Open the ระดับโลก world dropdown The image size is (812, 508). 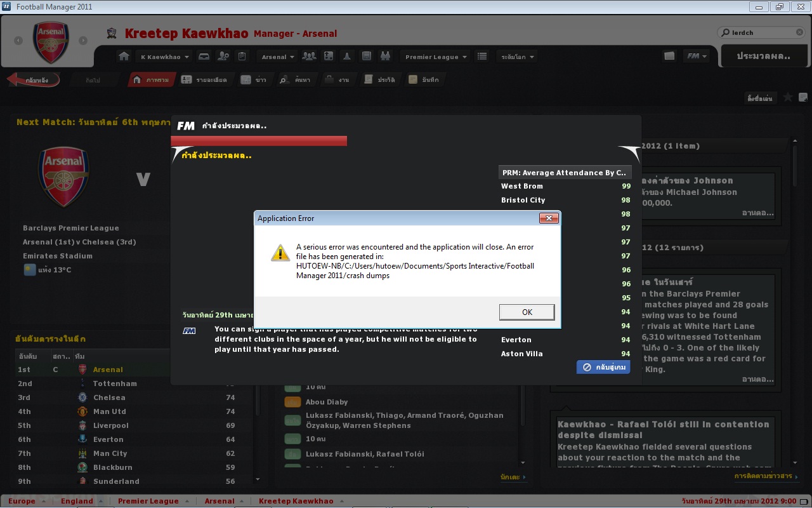[x=518, y=57]
